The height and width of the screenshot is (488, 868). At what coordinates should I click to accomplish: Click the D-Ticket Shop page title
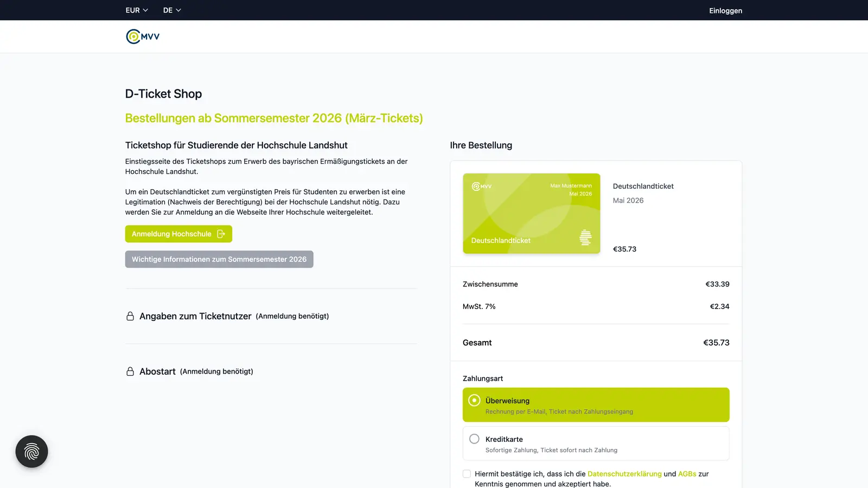pyautogui.click(x=163, y=94)
